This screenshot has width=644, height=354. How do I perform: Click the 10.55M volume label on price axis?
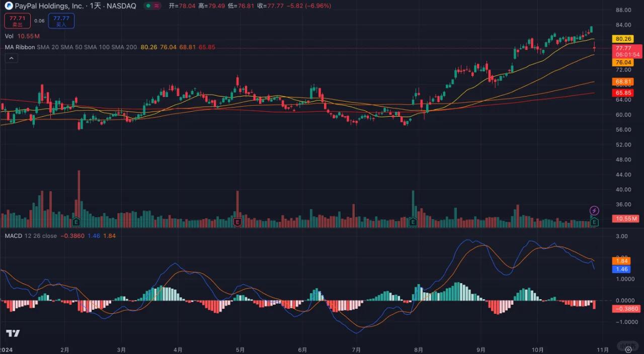(x=625, y=219)
